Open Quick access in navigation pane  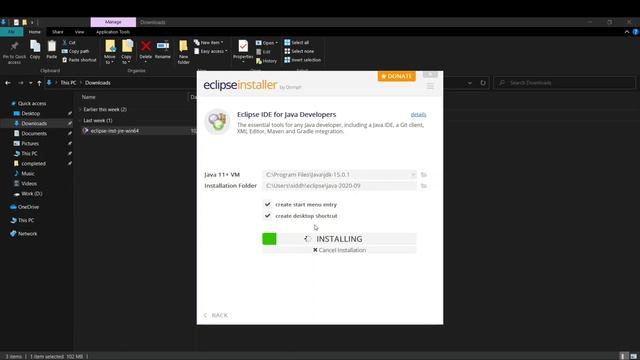pyautogui.click(x=32, y=103)
